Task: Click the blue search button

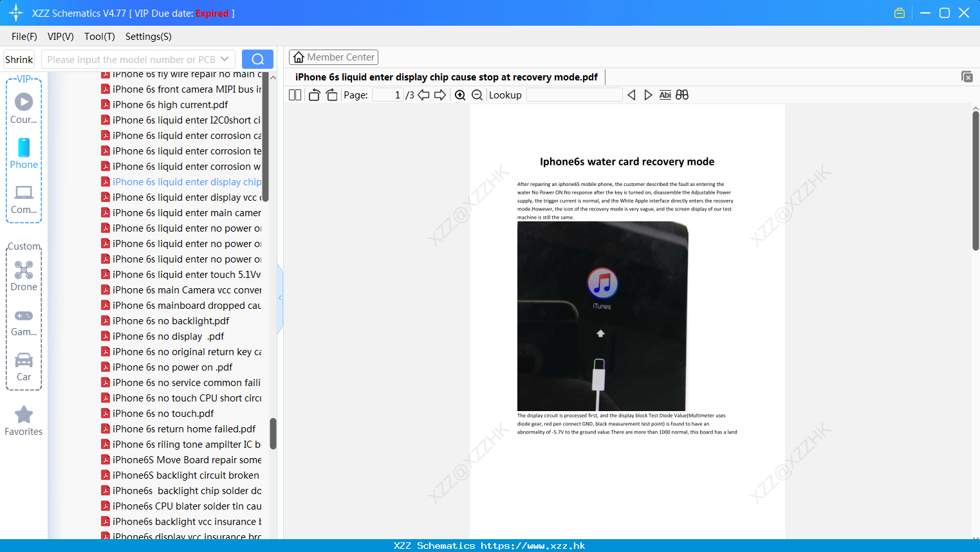Action: 257,59
